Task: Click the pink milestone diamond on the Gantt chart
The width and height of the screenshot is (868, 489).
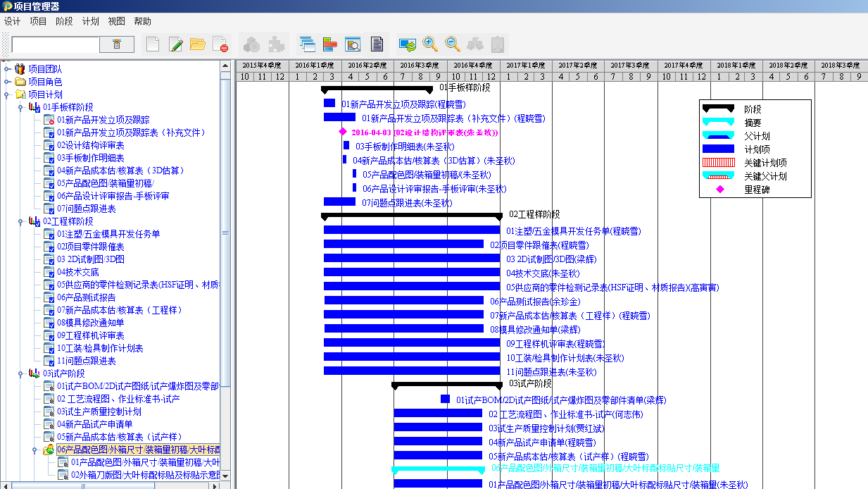Action: [343, 132]
